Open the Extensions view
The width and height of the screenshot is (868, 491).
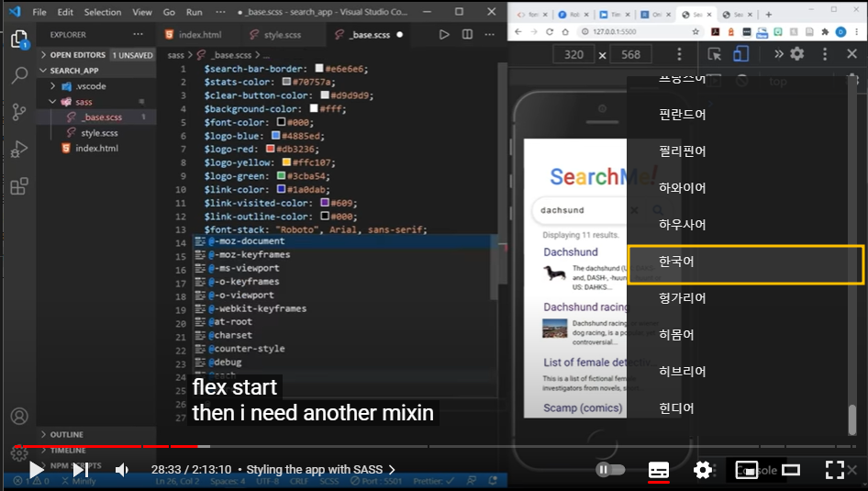(19, 186)
